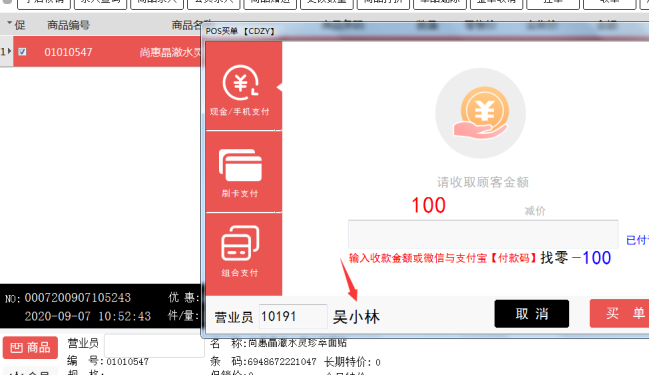
Task: Click the POS买单【CDZY】 dialog title bar
Action: [x=426, y=31]
